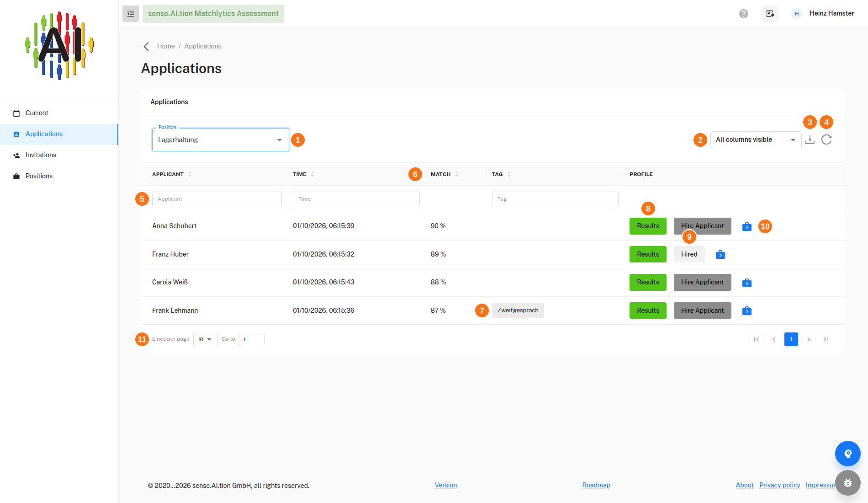Open the Heinz Hamster user avatar
868x503 pixels.
click(x=797, y=14)
